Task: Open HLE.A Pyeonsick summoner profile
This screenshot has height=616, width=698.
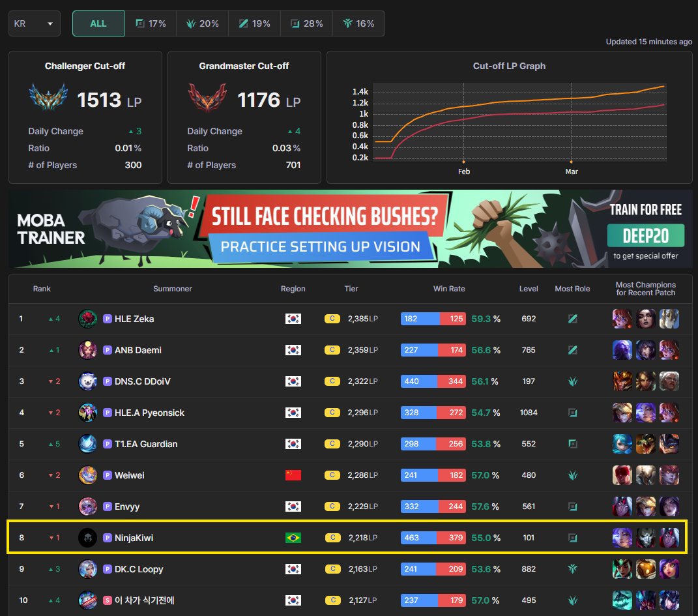Action: point(149,413)
